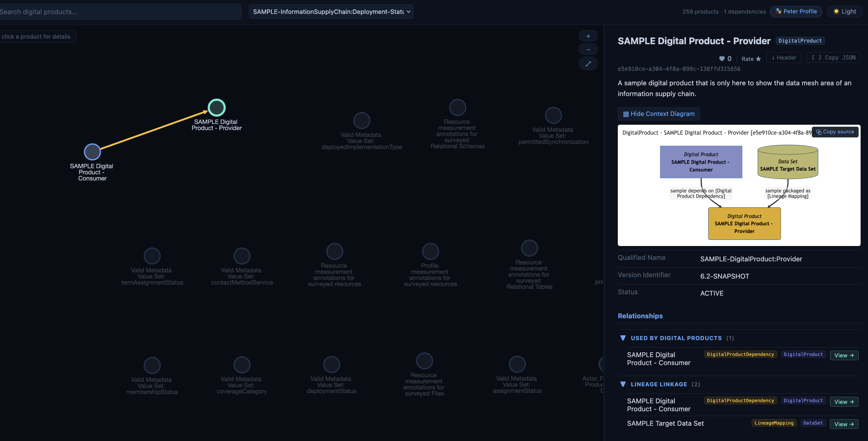Click the LineageMapping tag
The width and height of the screenshot is (868, 441).
pos(774,423)
